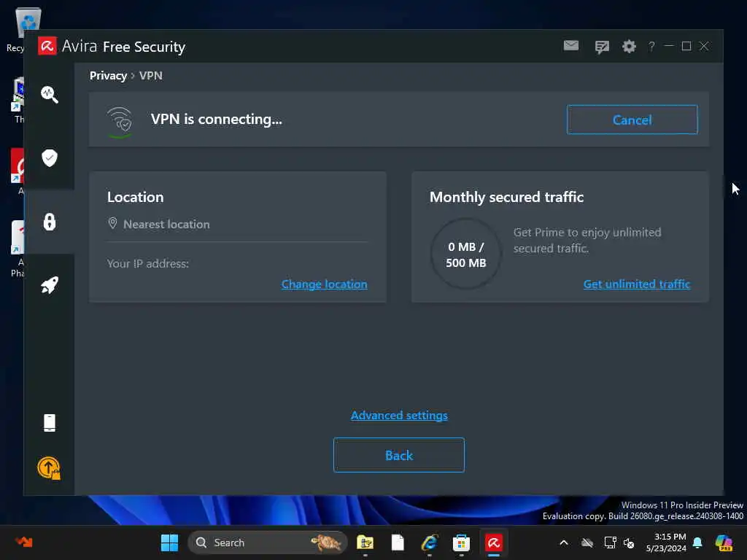747x560 pixels.
Task: Open clock and date 3:15 PM
Action: (x=666, y=542)
